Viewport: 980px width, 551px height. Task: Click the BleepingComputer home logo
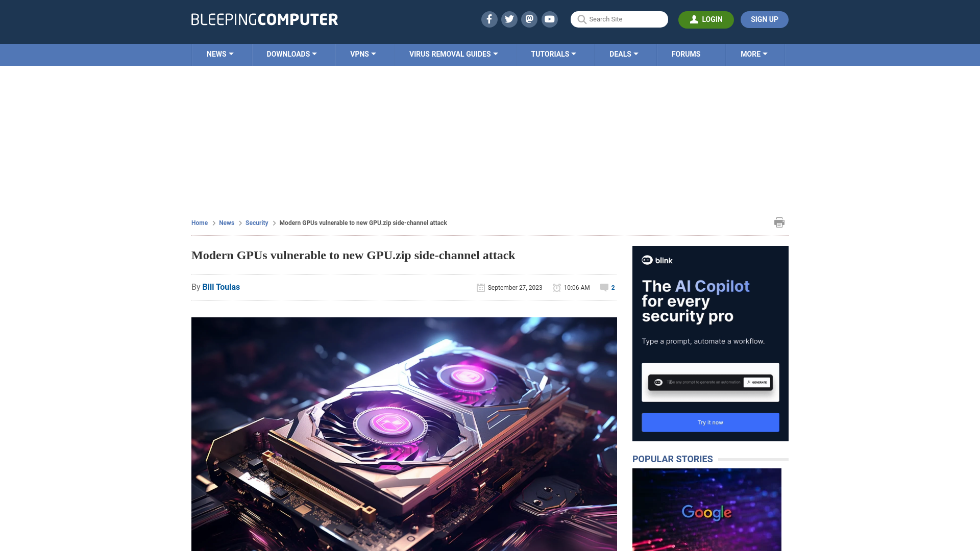point(264,19)
